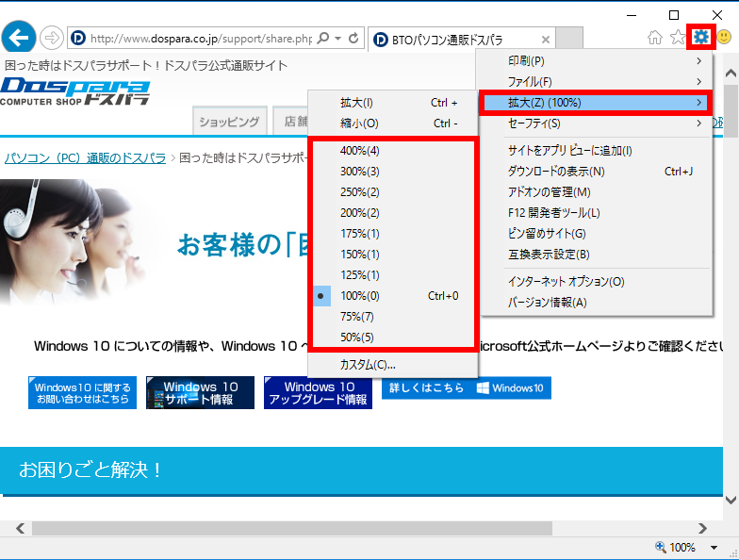Click Windows10に関するお問い合わせはこちら banner
Screen dimensions: 739x560
click(83, 392)
